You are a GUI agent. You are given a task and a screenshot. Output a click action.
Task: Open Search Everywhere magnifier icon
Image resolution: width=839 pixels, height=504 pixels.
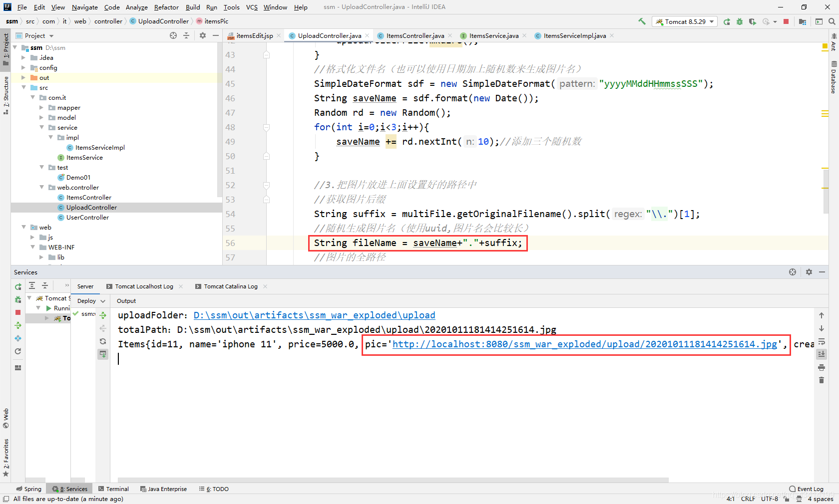(x=832, y=21)
